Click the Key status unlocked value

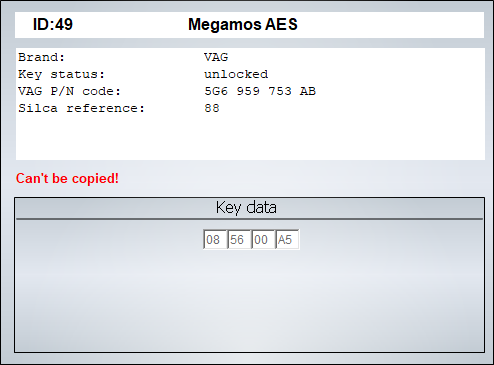(x=236, y=74)
